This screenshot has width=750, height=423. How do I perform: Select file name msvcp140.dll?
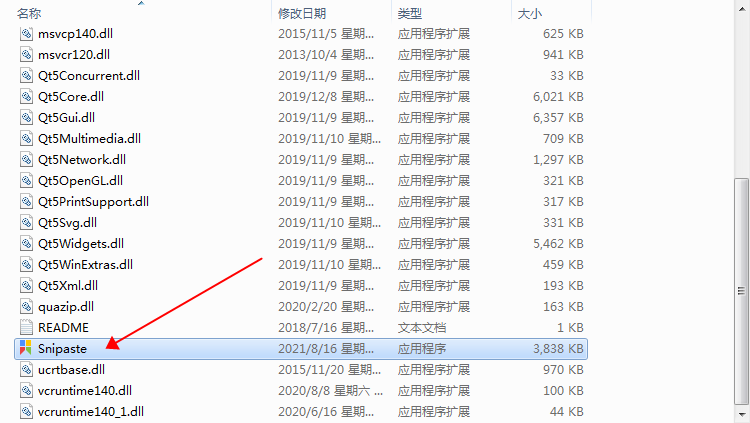(76, 33)
